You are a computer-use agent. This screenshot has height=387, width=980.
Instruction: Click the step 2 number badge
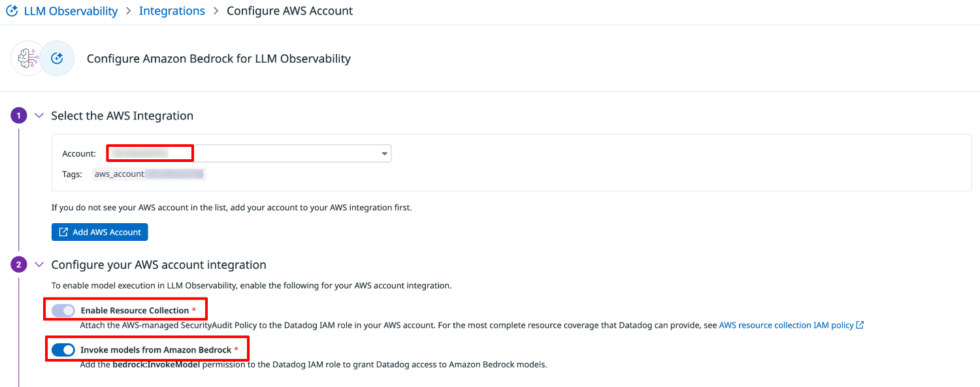click(x=18, y=265)
